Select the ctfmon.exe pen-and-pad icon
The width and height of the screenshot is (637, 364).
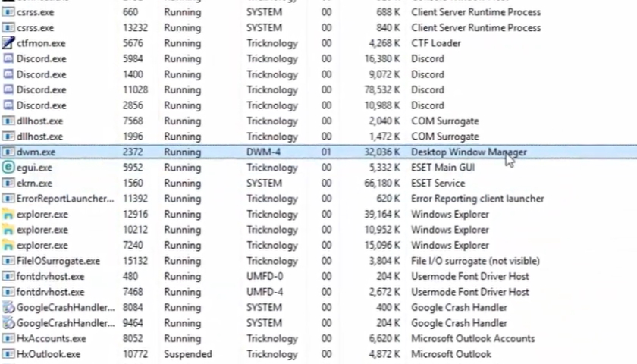tap(8, 42)
